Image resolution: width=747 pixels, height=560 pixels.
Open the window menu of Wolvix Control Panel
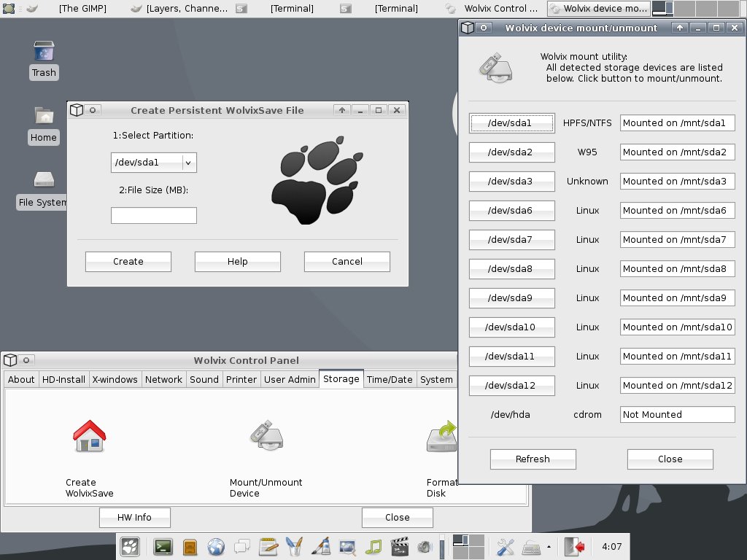(x=10, y=360)
